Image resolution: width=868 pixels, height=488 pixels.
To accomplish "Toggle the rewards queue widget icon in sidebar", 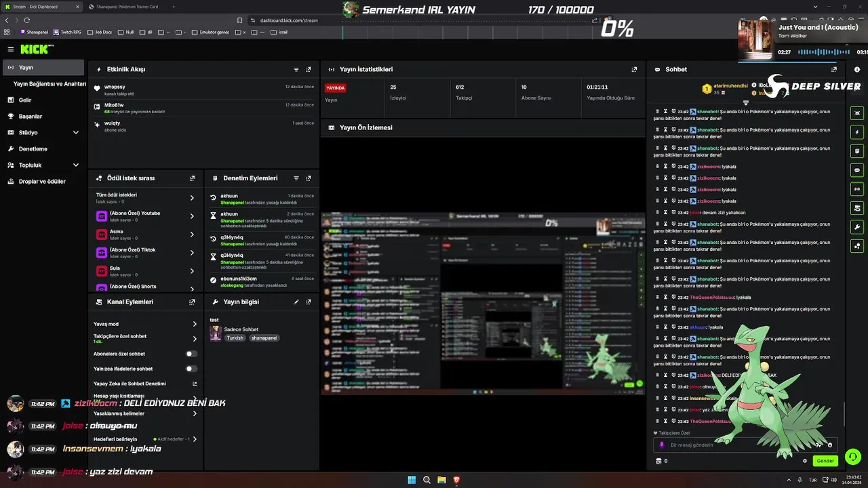I will click(857, 246).
